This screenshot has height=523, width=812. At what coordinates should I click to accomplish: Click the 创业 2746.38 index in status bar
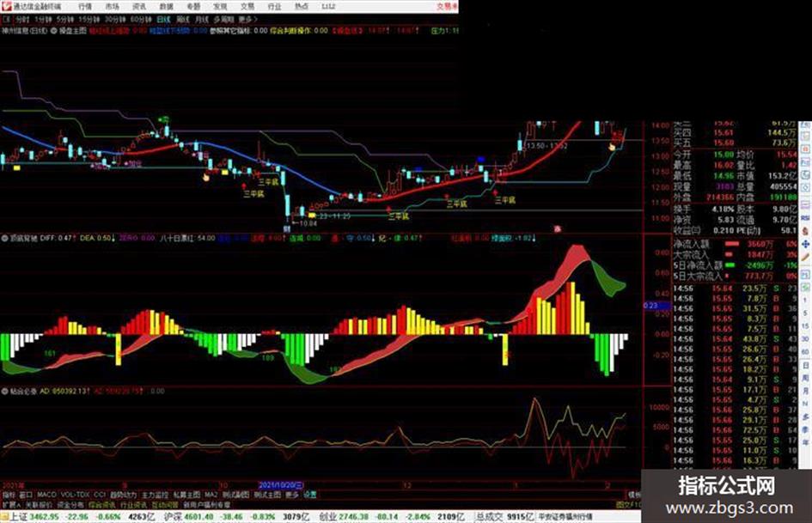(x=343, y=517)
